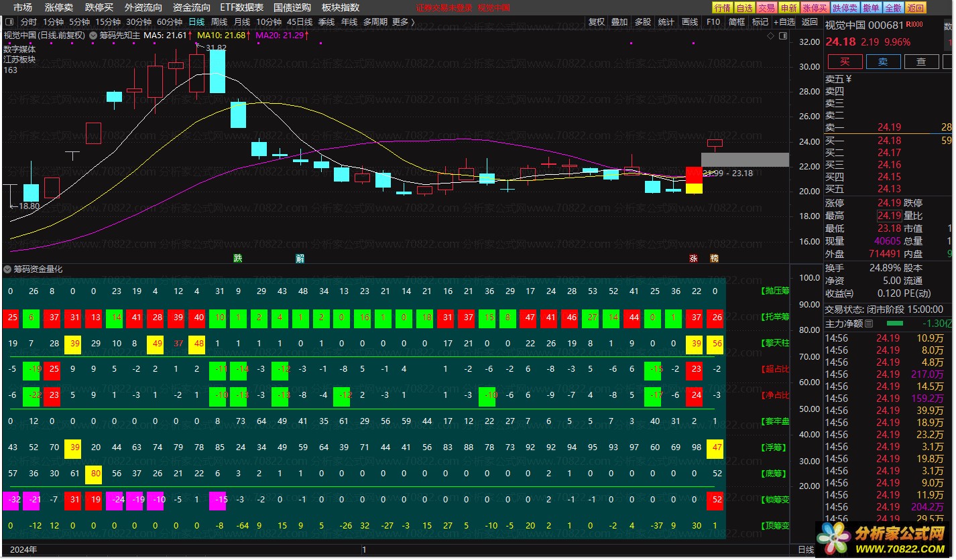Select the 周线 period tab
The width and height of the screenshot is (956, 560).
pos(219,22)
